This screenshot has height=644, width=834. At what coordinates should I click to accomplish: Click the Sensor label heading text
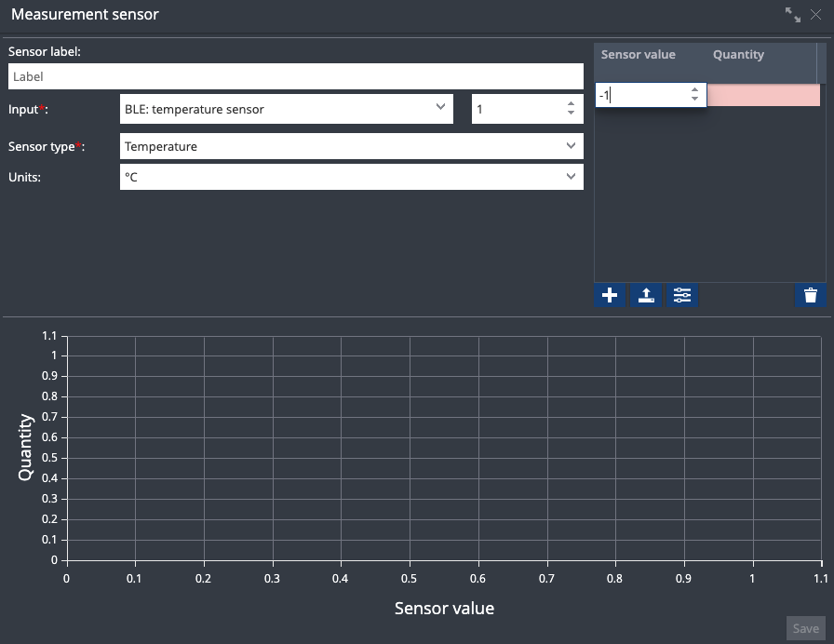[x=44, y=51]
